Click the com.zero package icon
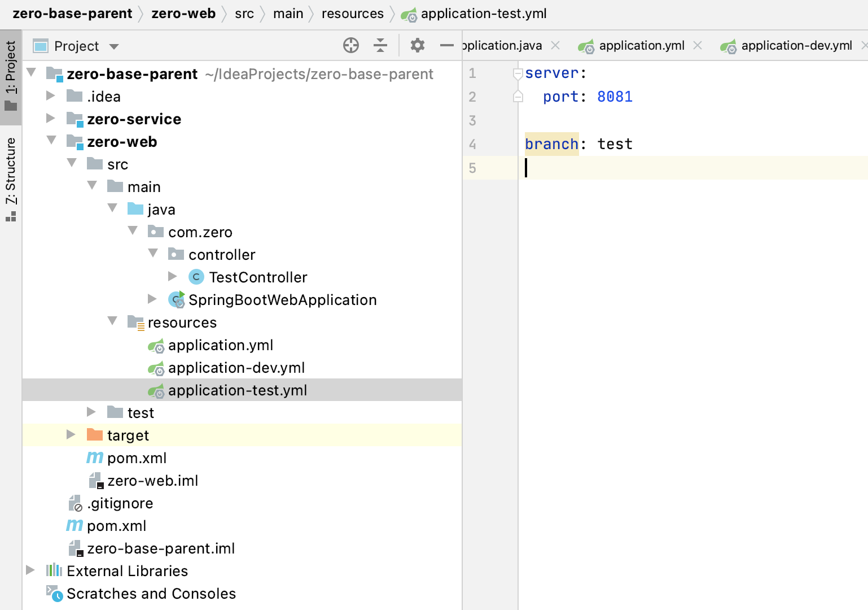This screenshot has height=610, width=868. click(x=156, y=231)
